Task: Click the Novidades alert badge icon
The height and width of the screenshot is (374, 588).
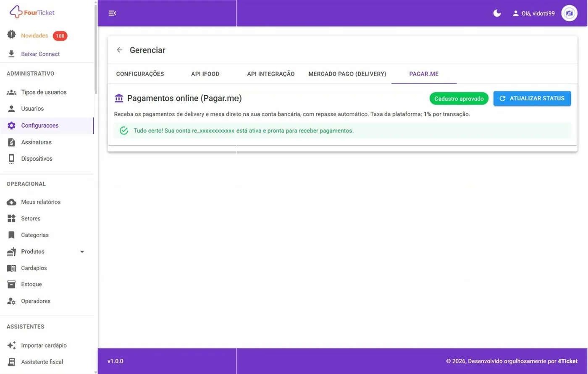Action: pyautogui.click(x=11, y=35)
